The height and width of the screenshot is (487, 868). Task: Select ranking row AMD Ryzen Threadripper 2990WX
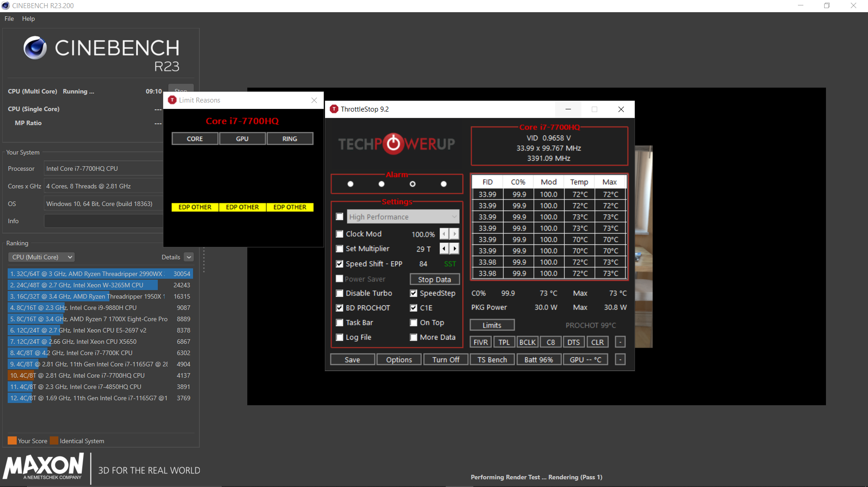point(100,274)
